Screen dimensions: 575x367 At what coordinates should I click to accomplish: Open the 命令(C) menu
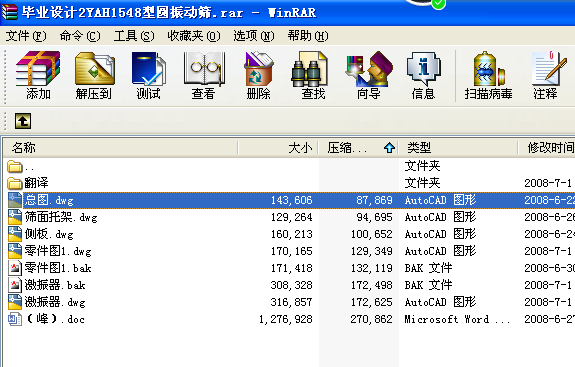pyautogui.click(x=80, y=36)
